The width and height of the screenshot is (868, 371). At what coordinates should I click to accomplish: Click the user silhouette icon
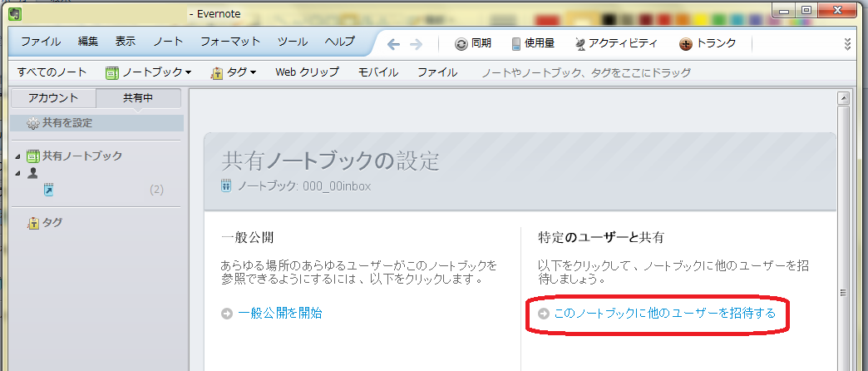(x=32, y=173)
